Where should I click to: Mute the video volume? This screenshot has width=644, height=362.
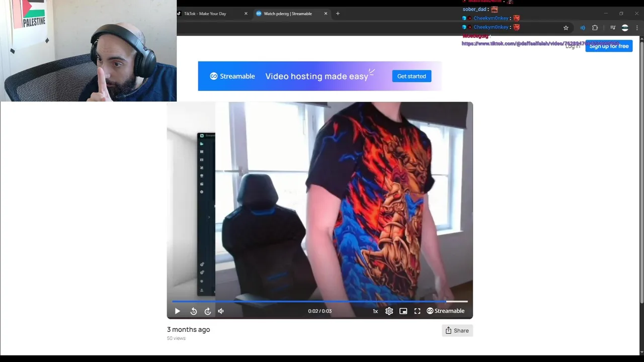click(x=221, y=311)
